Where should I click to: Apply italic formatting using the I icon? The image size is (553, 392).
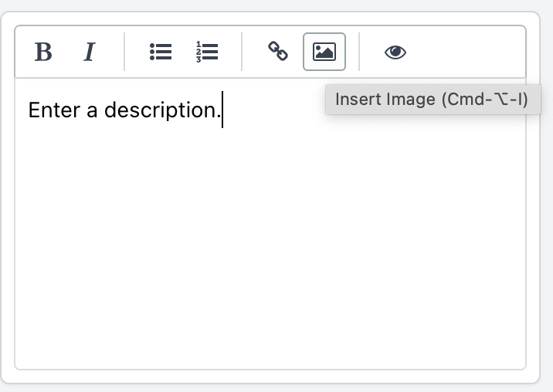pos(90,52)
